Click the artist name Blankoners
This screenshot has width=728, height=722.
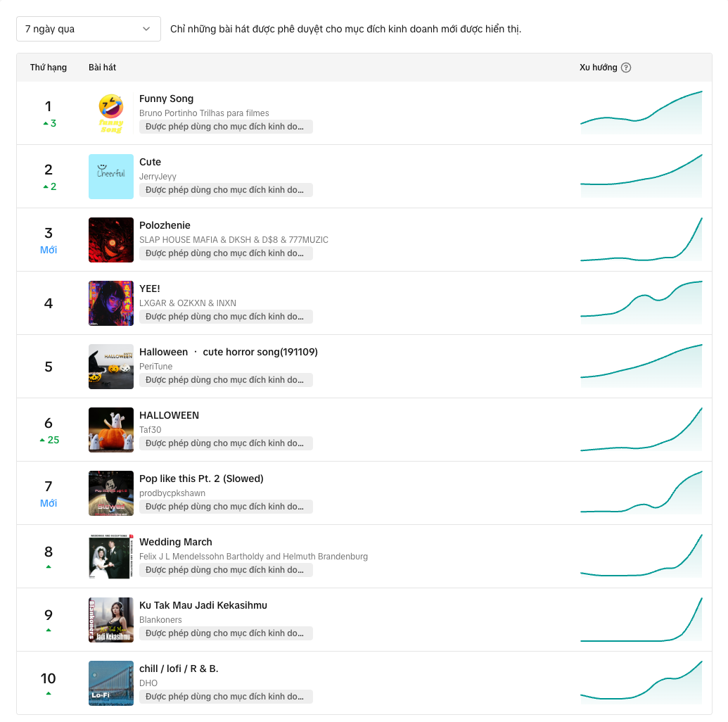click(x=160, y=620)
